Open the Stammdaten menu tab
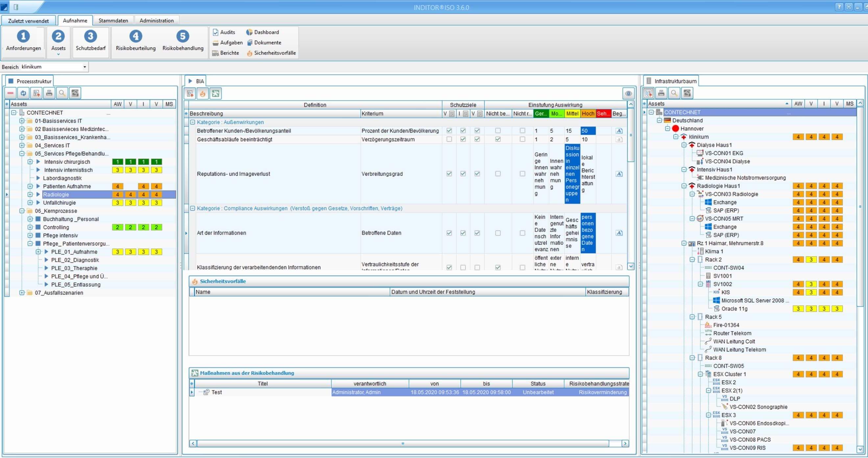Image resolution: width=868 pixels, height=458 pixels. pyautogui.click(x=112, y=20)
